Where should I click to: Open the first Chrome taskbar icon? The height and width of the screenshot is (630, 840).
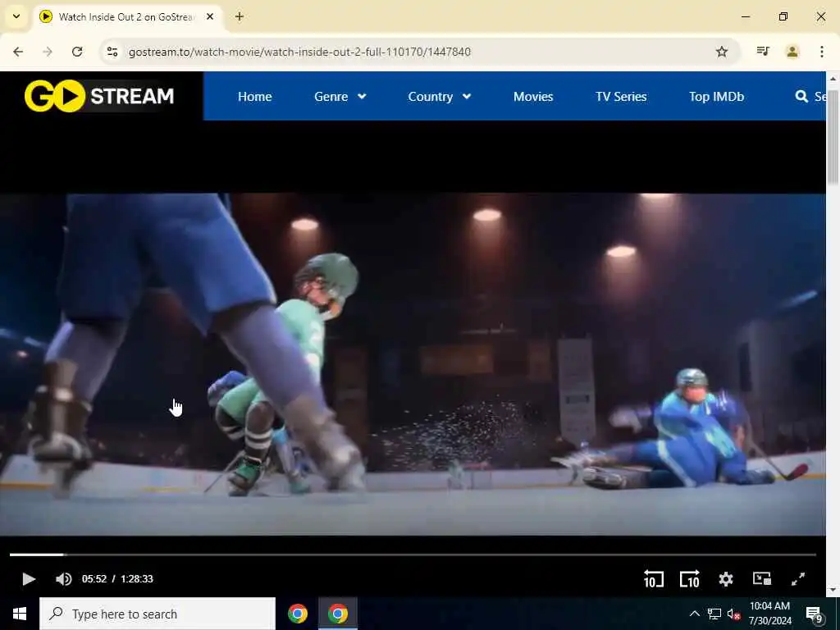pos(297,614)
